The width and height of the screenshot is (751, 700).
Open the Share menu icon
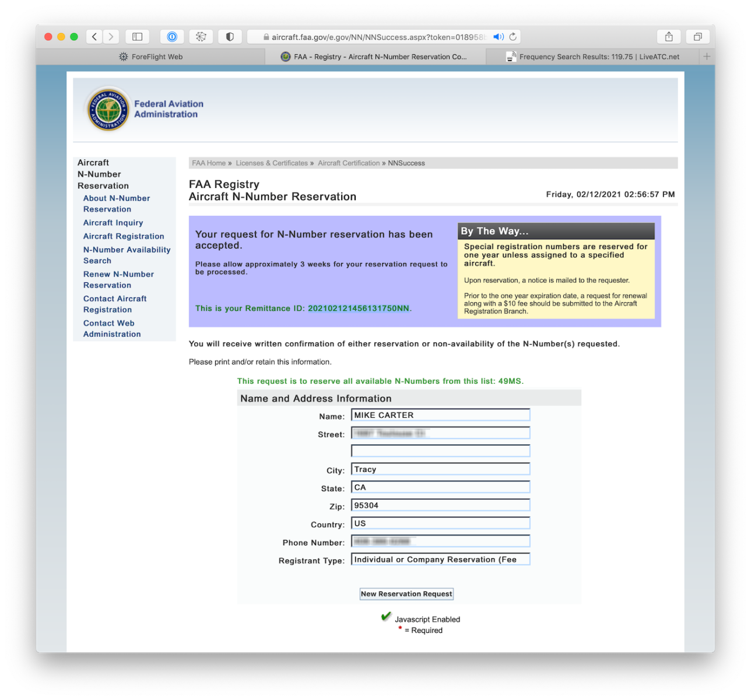[669, 37]
